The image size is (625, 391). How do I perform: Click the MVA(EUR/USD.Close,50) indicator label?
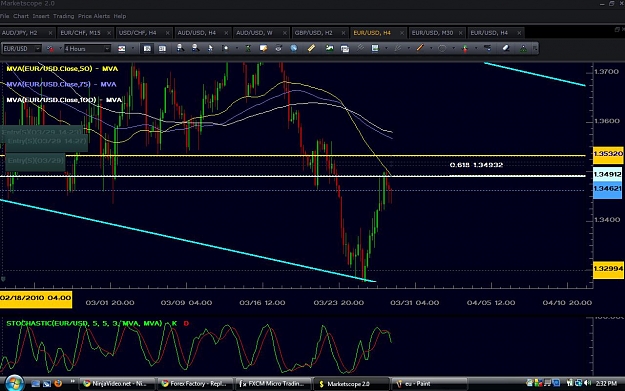coord(62,69)
